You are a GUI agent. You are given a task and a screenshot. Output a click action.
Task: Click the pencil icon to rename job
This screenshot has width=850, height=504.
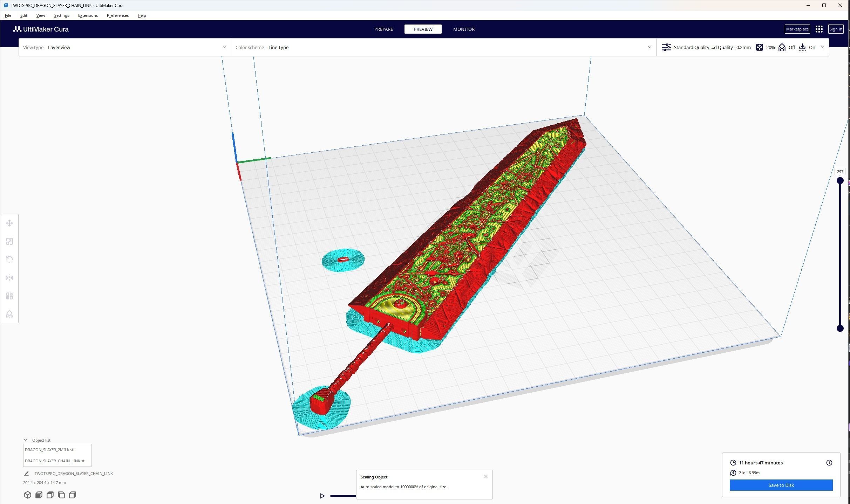pyautogui.click(x=26, y=474)
